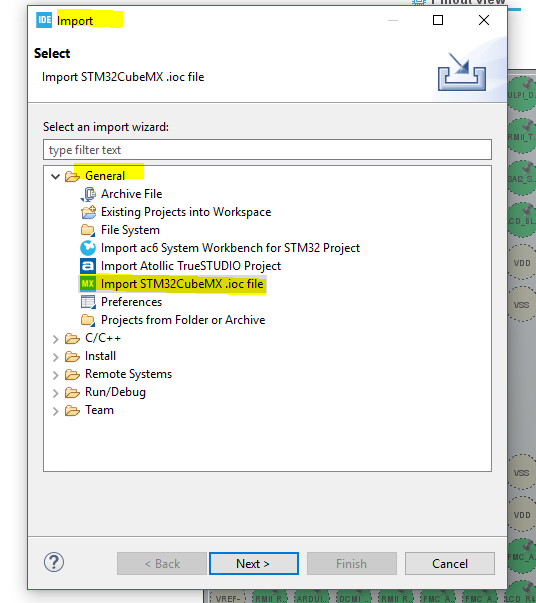This screenshot has height=603, width=536.
Task: Expand the Team folder chevron
Action: pos(56,411)
